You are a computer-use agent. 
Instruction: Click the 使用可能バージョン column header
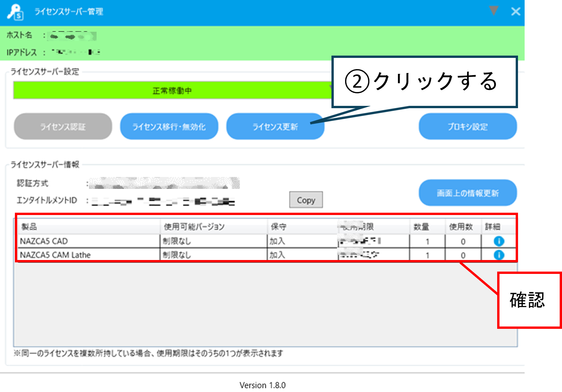pos(214,227)
